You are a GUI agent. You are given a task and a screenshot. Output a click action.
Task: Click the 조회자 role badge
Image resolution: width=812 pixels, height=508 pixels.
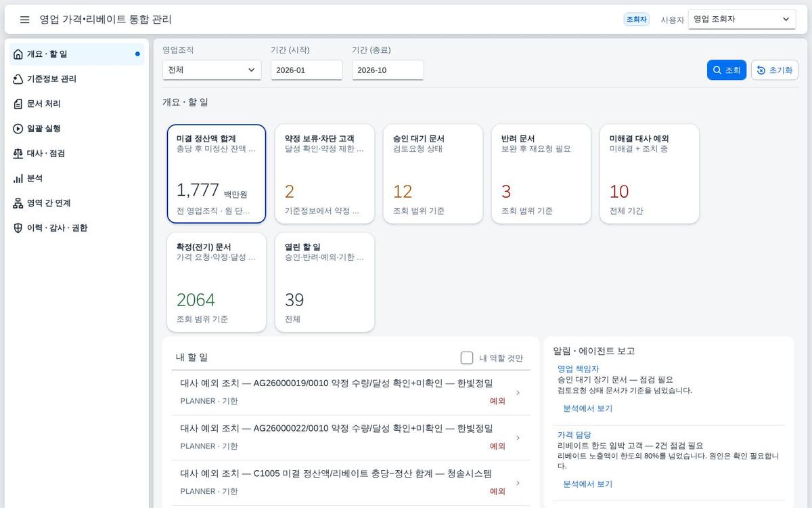[636, 20]
